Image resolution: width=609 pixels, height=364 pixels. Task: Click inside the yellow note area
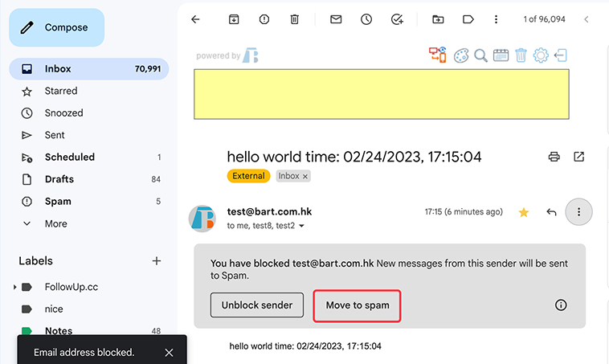[x=382, y=94]
